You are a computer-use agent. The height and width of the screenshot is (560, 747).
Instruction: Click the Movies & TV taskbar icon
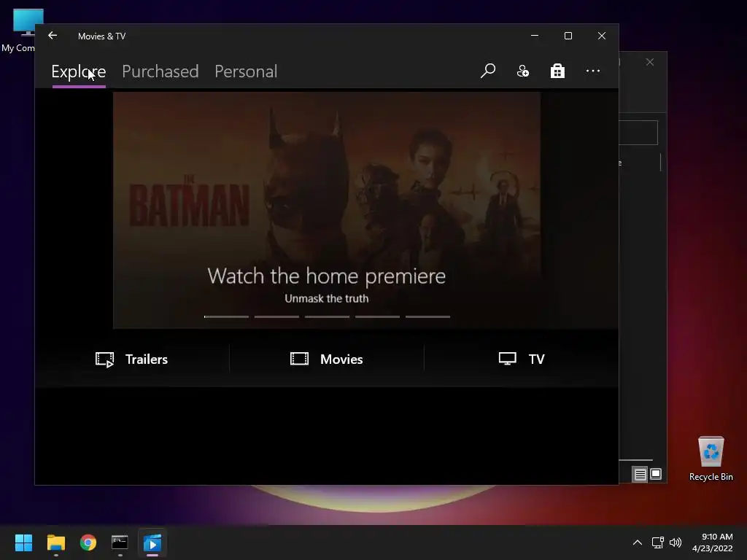tap(152, 542)
